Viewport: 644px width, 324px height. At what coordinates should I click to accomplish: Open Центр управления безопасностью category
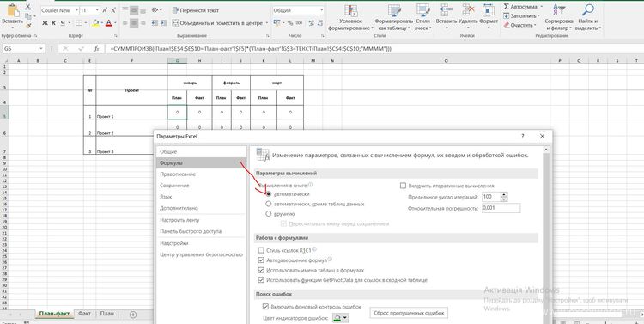[x=201, y=254]
